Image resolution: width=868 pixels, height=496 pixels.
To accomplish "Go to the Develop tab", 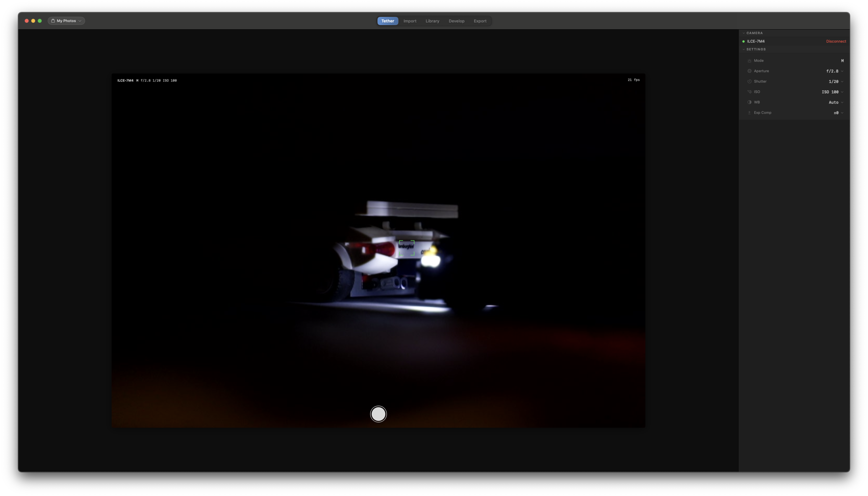I will (x=456, y=21).
